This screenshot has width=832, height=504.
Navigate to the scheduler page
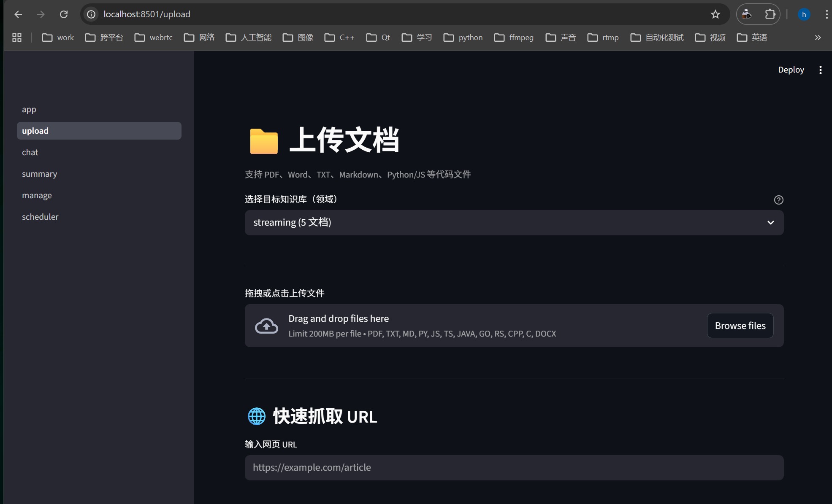40,217
